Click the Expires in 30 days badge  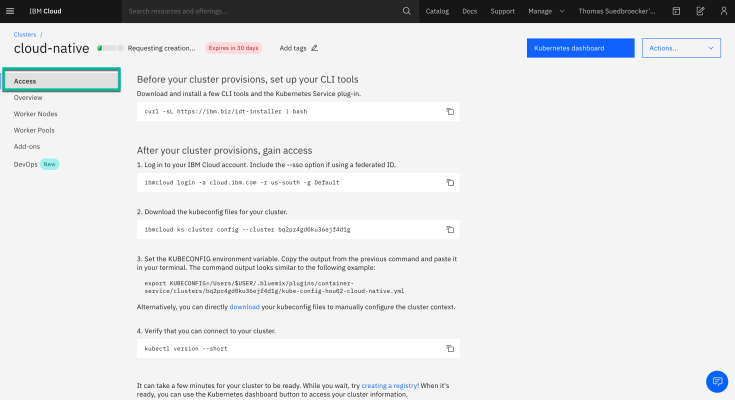click(x=233, y=48)
